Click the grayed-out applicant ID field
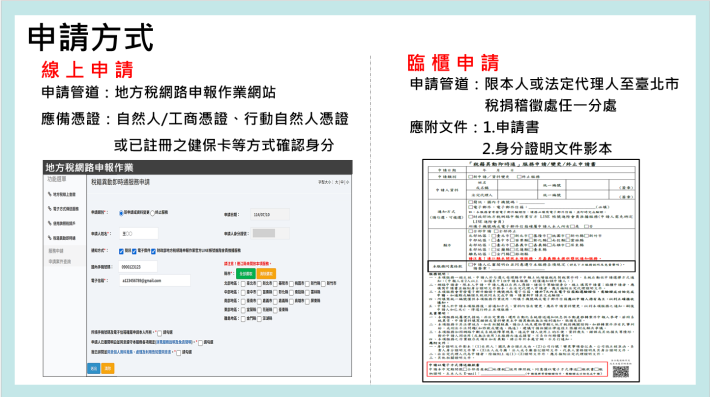Image resolution: width=710 pixels, height=397 pixels. (270, 233)
